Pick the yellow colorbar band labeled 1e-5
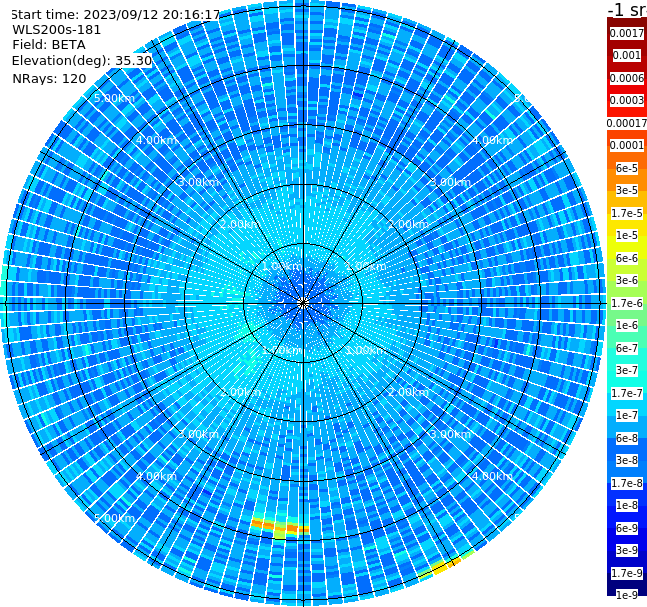Image resolution: width=647 pixels, height=607 pixels. pyautogui.click(x=627, y=235)
